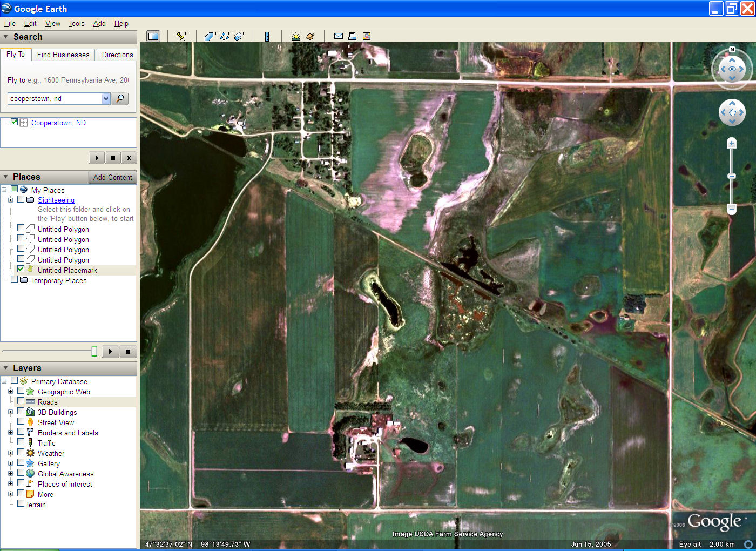Open the ruler measuring tool
Viewport: 756px width, 551px height.
pyautogui.click(x=267, y=36)
